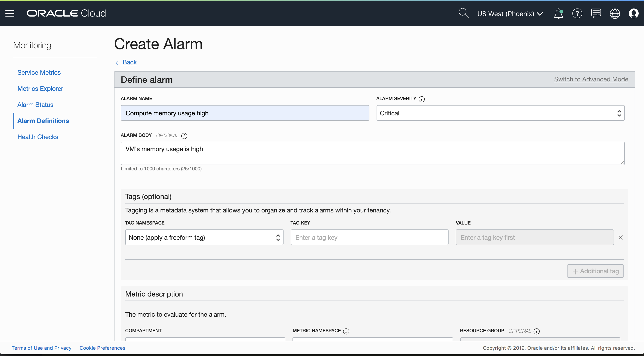Click the Back link

tap(129, 62)
